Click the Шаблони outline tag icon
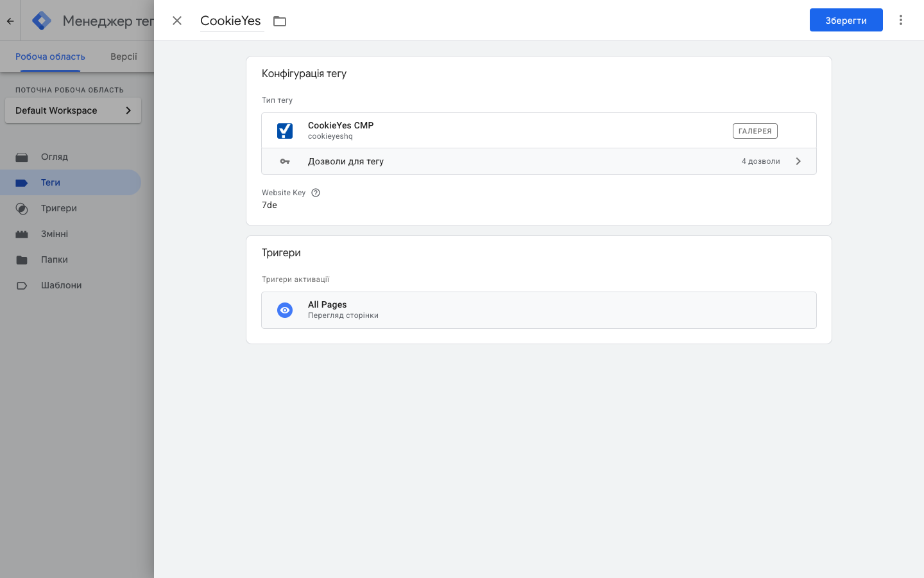 pos(22,286)
